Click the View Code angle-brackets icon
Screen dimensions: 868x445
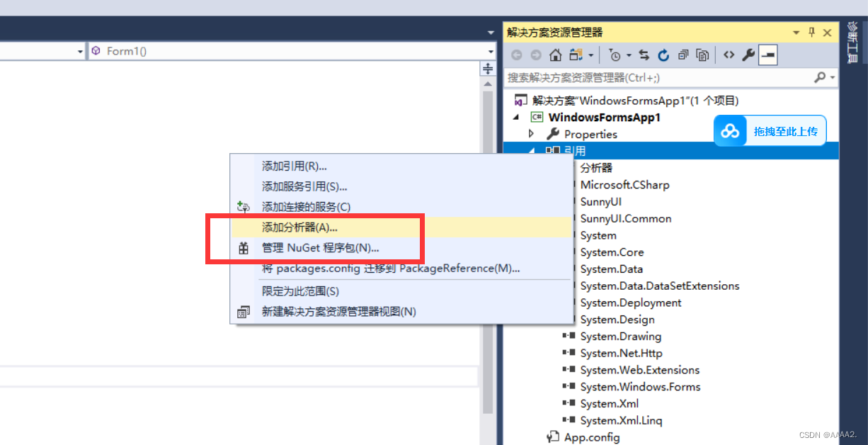pos(729,55)
